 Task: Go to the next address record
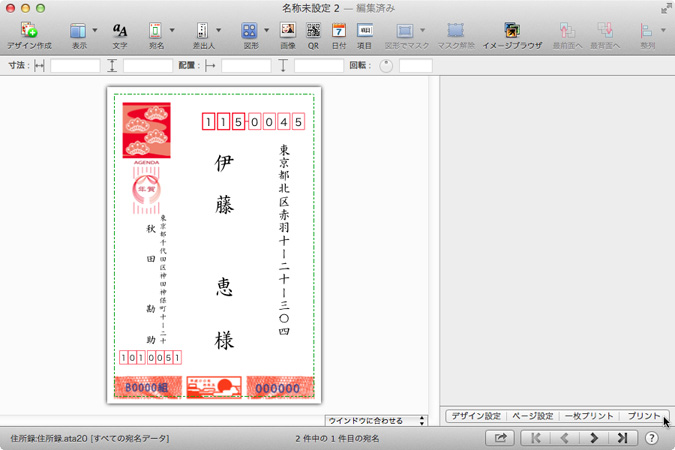[594, 438]
